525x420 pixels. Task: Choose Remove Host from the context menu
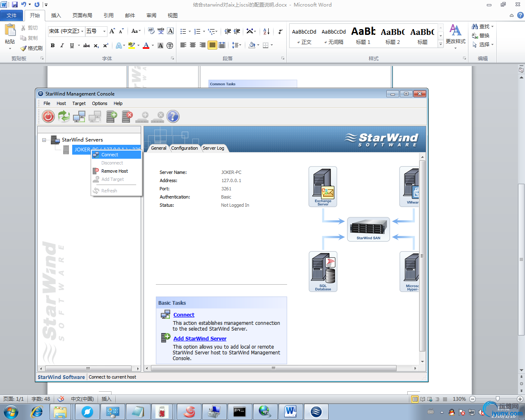click(116, 171)
